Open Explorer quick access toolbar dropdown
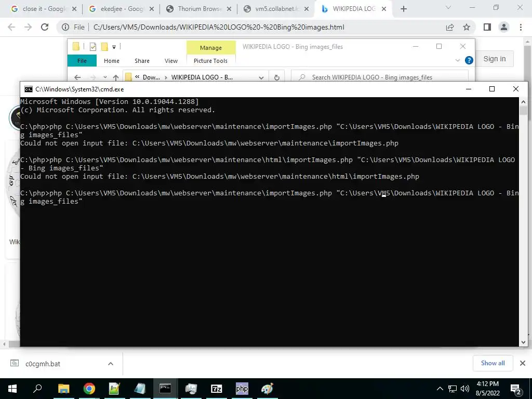Viewport: 532px width, 399px height. (x=114, y=47)
